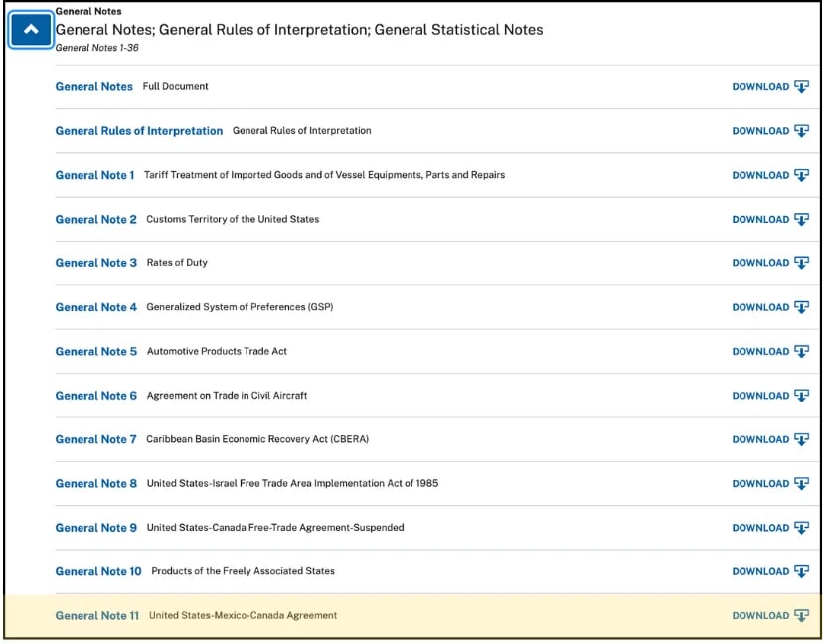823x644 pixels.
Task: Click download icon for General Note 1
Action: [x=801, y=175]
